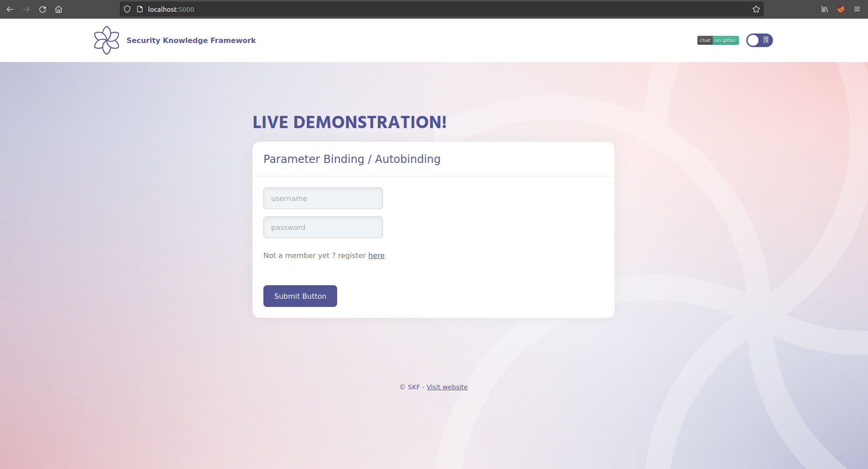
Task: Bookmark this page with the star icon
Action: (756, 9)
